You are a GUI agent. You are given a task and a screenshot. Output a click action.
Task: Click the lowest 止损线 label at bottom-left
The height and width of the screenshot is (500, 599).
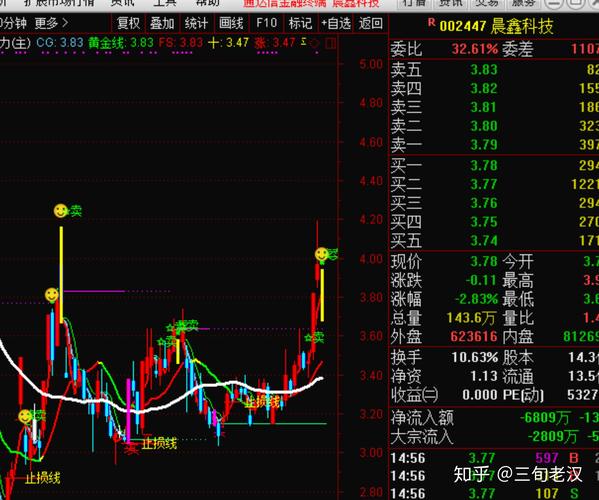click(43, 478)
